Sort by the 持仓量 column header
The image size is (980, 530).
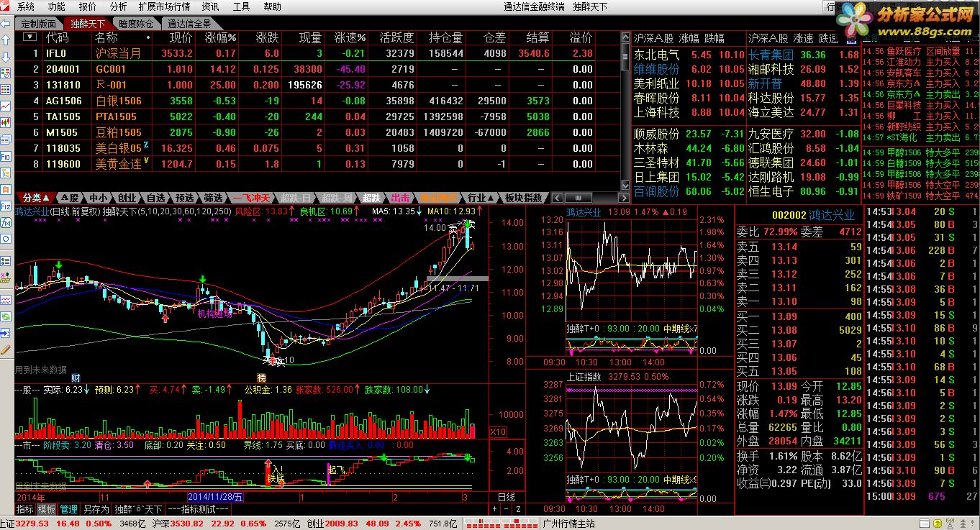pos(446,37)
